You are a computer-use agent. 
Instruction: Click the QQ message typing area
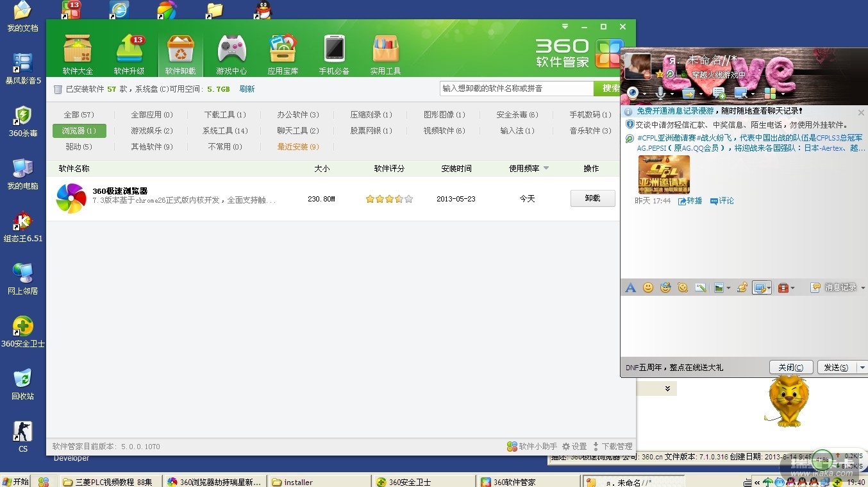pyautogui.click(x=744, y=327)
